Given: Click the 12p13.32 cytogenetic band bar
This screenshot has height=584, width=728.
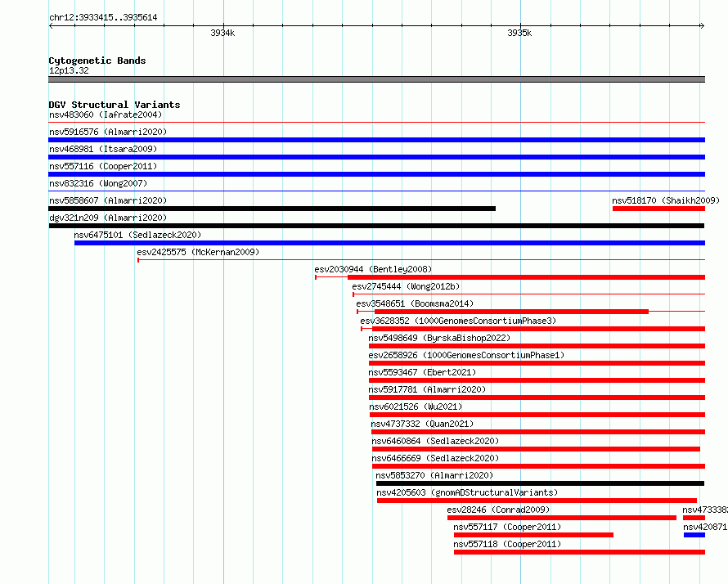Looking at the screenshot, I should coord(376,79).
